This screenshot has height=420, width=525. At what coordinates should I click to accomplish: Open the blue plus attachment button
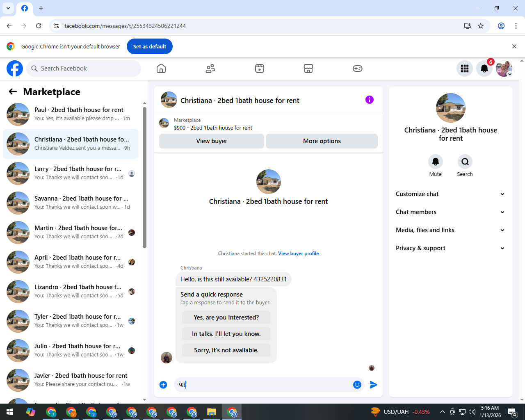click(x=163, y=385)
